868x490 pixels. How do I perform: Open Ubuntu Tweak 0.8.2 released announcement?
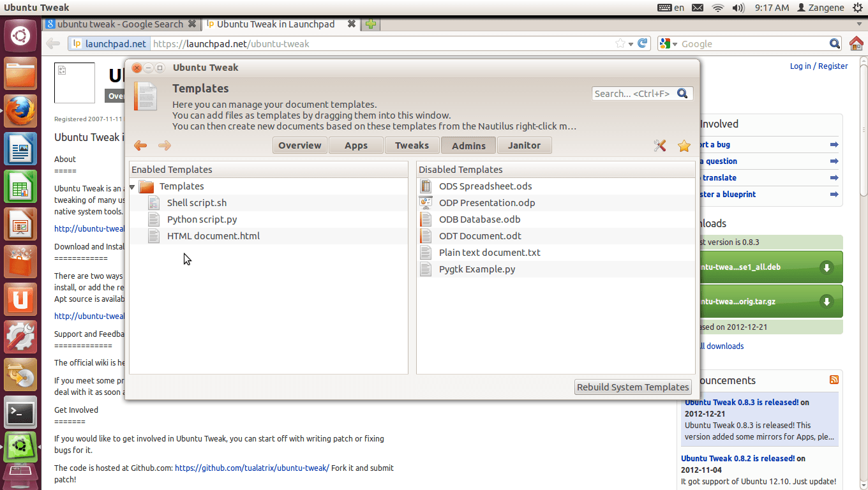click(x=738, y=458)
